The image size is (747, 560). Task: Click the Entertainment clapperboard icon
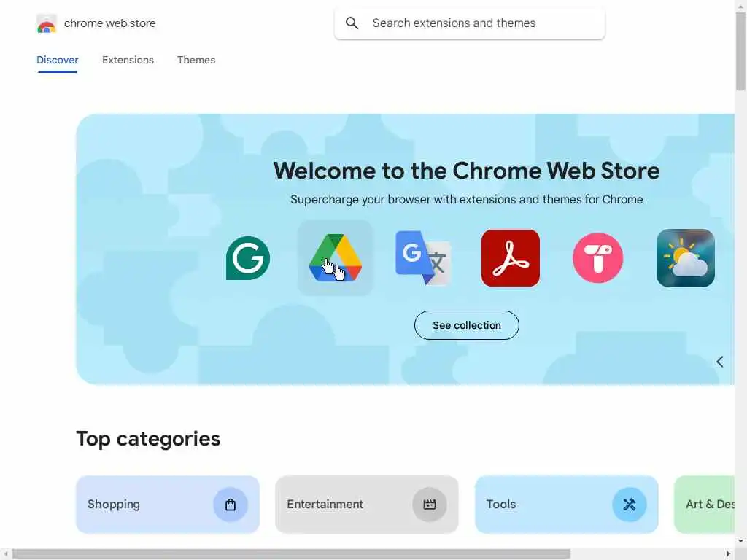click(429, 505)
